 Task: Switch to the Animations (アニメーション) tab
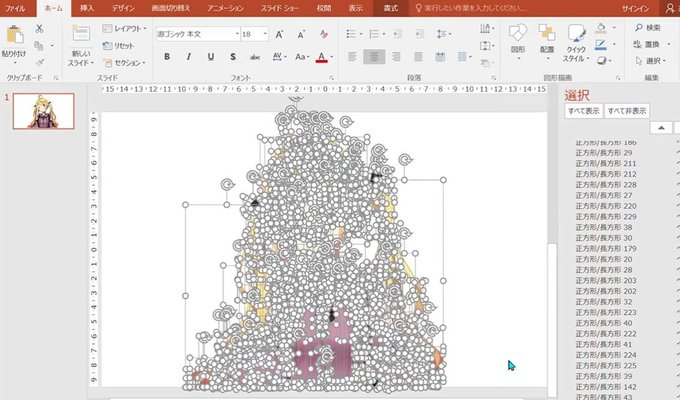point(225,8)
